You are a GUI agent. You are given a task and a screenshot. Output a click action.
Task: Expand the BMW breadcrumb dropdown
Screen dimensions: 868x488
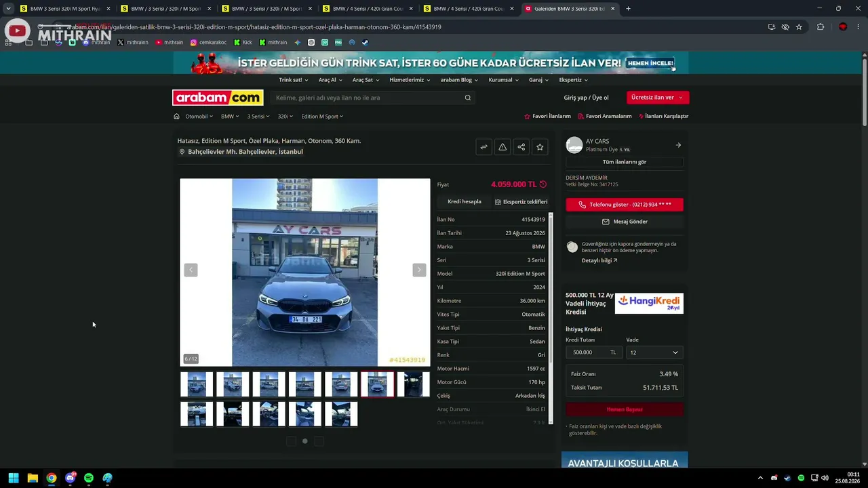(x=230, y=117)
